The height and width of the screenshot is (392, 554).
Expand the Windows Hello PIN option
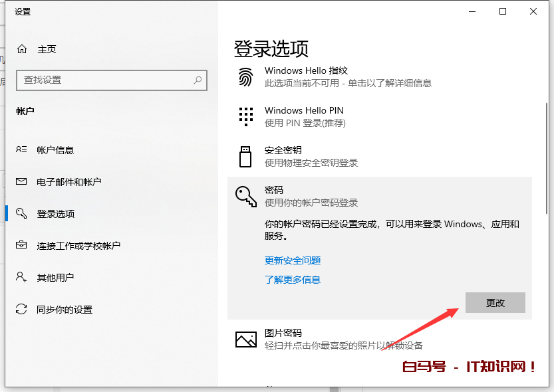[304, 110]
